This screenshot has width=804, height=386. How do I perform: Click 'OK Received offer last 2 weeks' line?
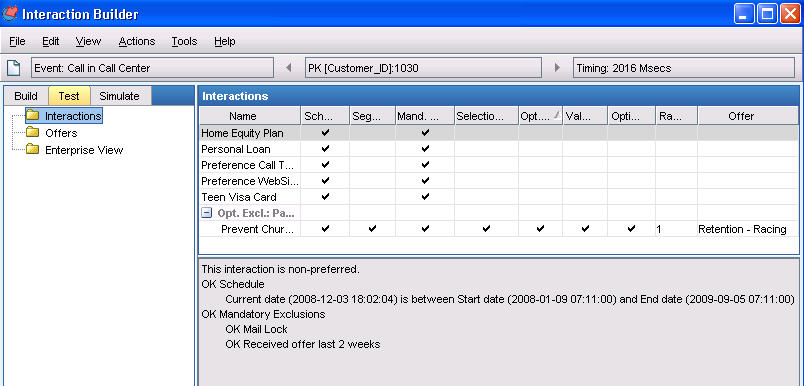[x=303, y=344]
